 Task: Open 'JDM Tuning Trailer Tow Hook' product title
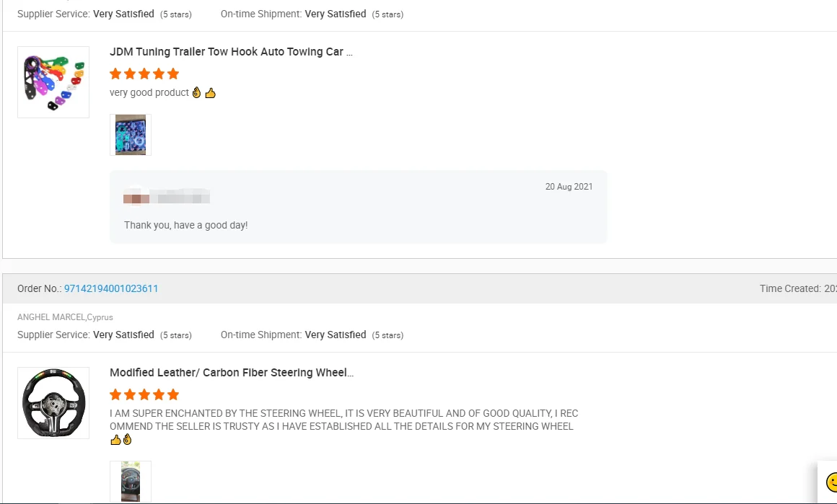pyautogui.click(x=231, y=52)
